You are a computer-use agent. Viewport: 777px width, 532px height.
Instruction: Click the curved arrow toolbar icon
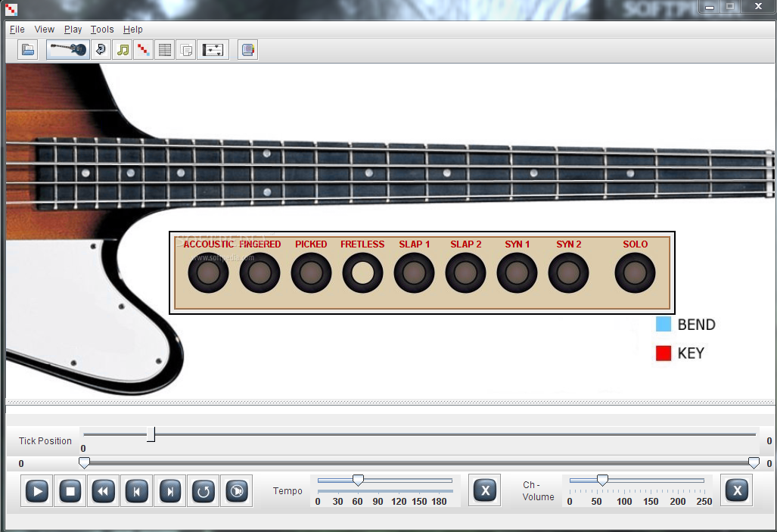point(101,50)
